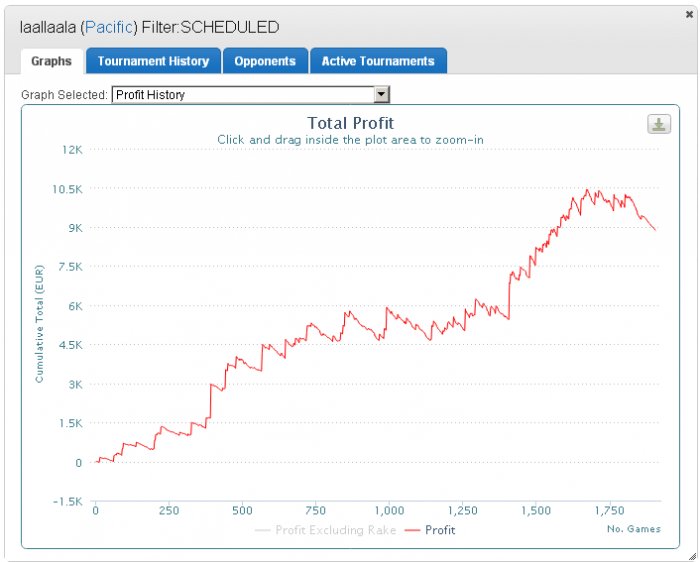
Task: Click the profit line's final point
Action: 655,230
